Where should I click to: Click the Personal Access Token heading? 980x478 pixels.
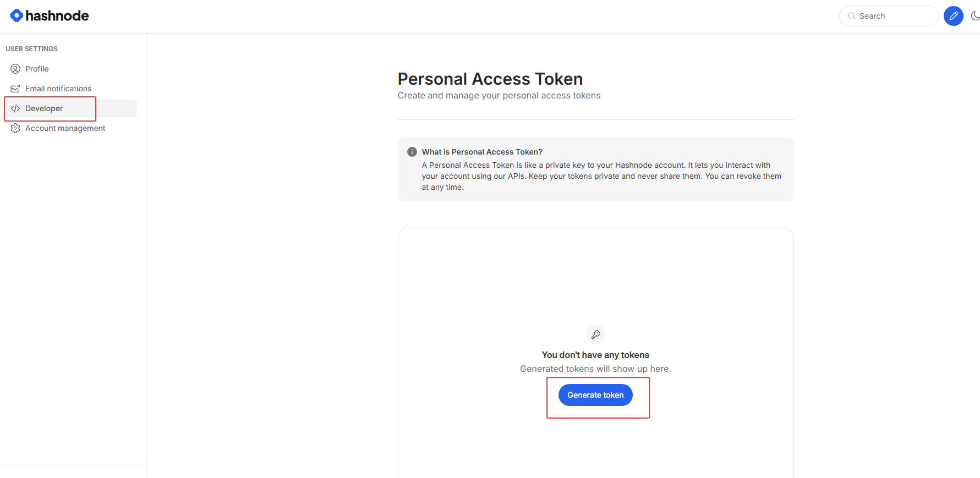click(x=490, y=79)
